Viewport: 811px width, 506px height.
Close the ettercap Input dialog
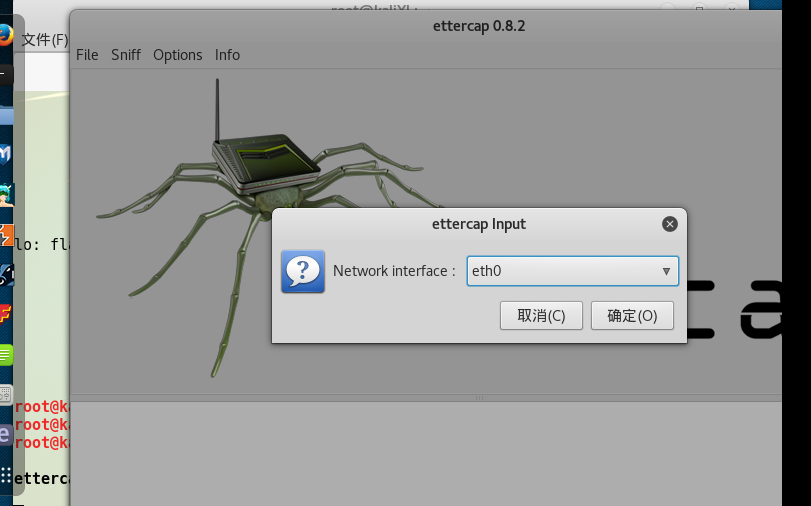coord(670,224)
